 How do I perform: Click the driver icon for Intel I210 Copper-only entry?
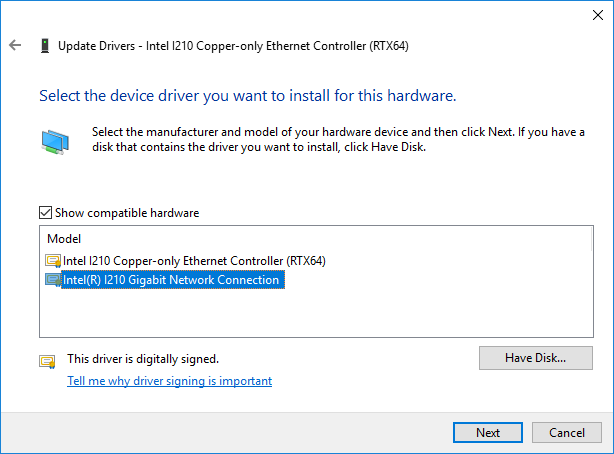tap(54, 261)
